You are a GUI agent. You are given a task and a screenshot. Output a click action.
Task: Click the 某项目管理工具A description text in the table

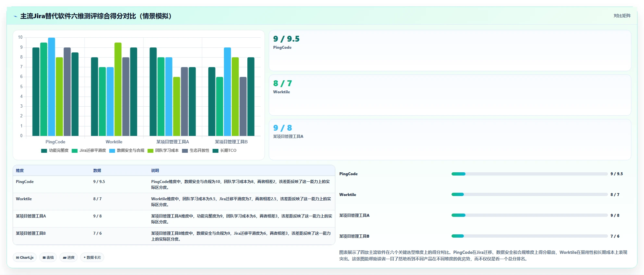pyautogui.click(x=241, y=219)
